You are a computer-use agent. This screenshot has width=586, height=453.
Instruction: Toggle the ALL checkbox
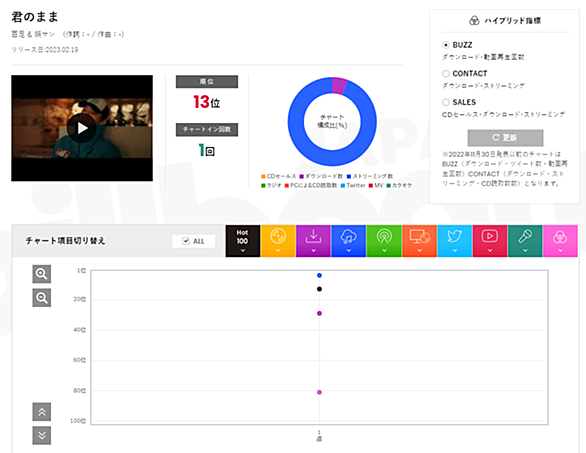tap(186, 241)
